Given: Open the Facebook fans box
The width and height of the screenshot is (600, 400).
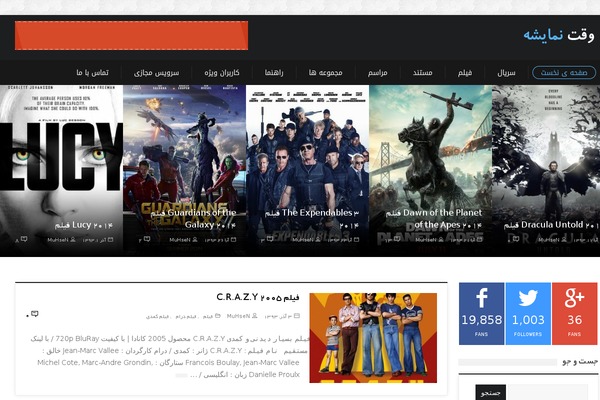Looking at the screenshot, I should [481, 313].
